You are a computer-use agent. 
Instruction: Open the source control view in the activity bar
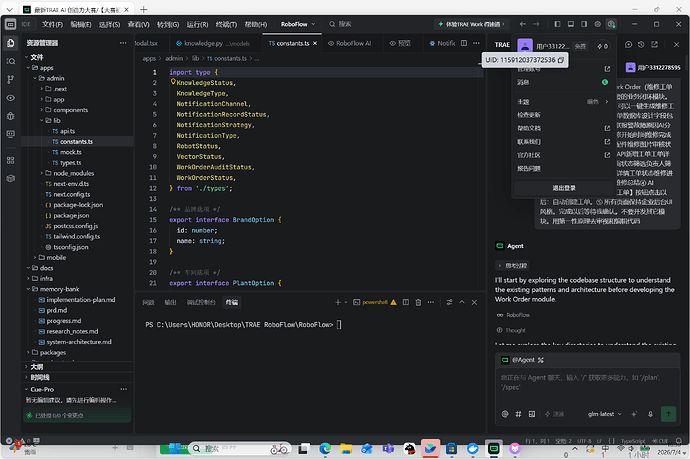click(11, 79)
